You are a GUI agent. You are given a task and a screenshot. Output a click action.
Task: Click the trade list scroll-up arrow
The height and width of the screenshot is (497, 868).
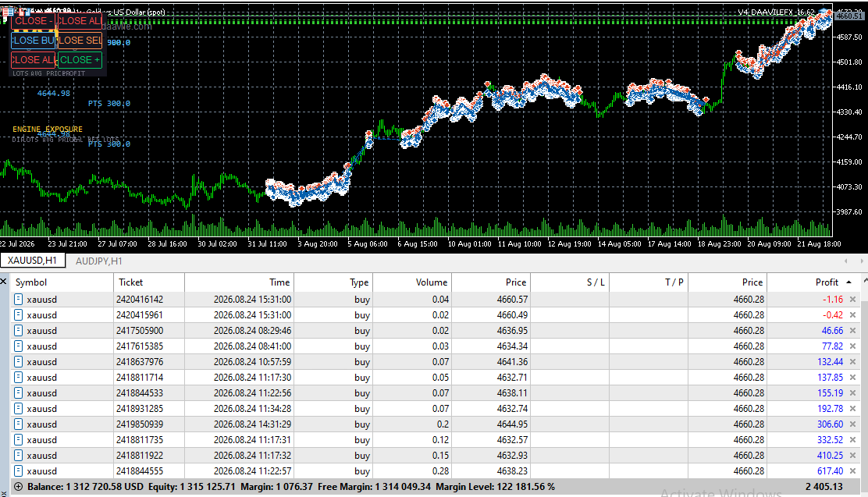click(x=864, y=282)
